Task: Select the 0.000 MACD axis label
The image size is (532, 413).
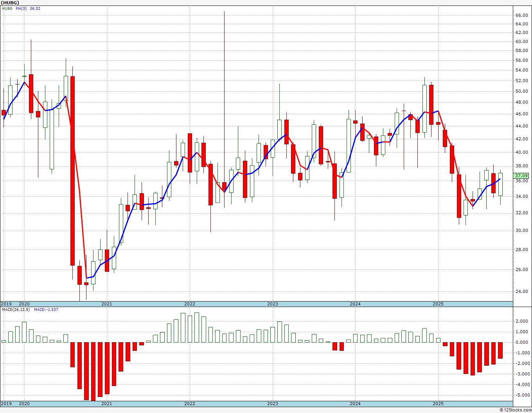Action: point(523,342)
